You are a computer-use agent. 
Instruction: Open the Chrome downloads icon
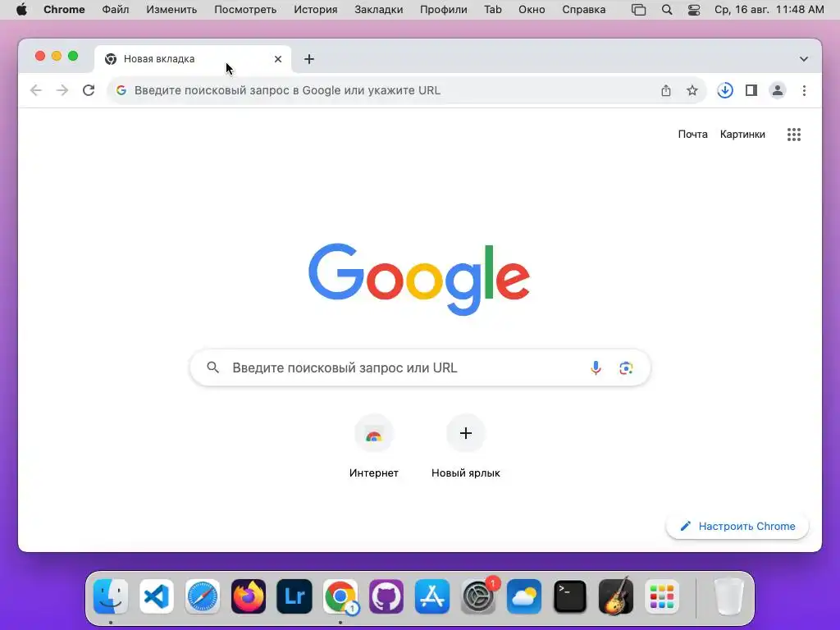click(x=725, y=90)
